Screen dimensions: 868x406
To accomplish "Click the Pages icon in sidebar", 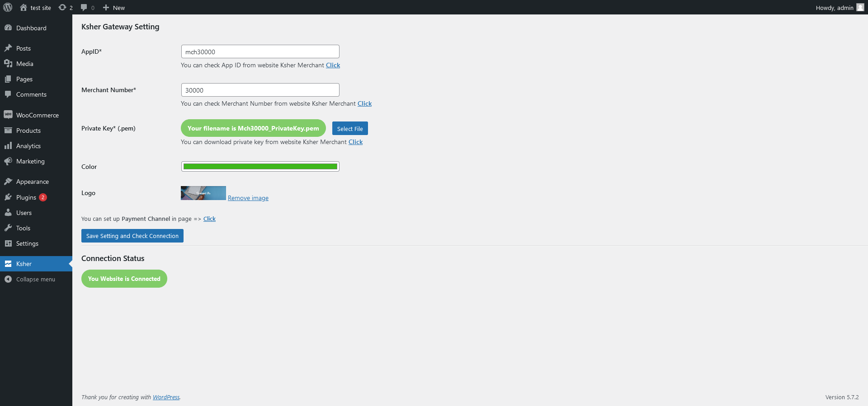I will [8, 79].
